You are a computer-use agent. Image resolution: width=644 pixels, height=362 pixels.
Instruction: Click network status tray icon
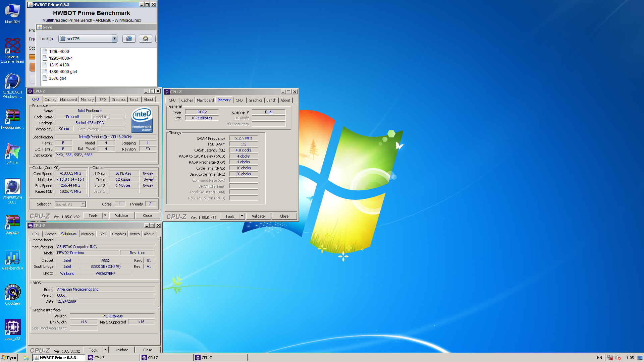(610, 358)
